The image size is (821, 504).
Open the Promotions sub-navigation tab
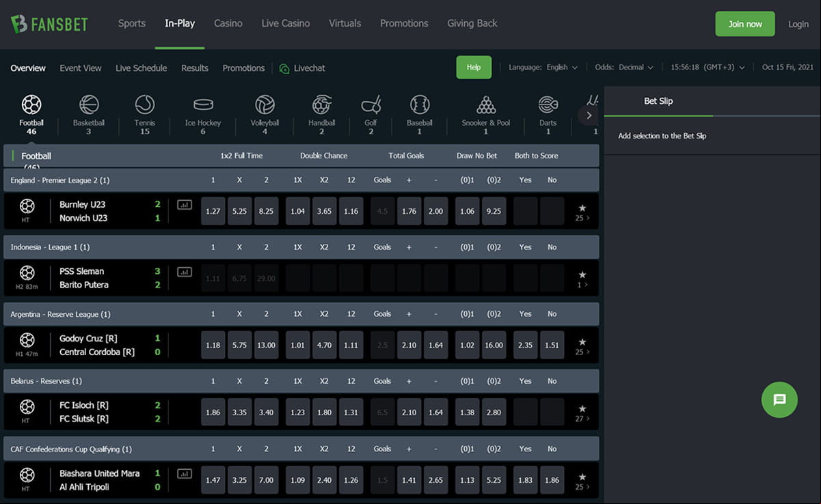pos(243,68)
